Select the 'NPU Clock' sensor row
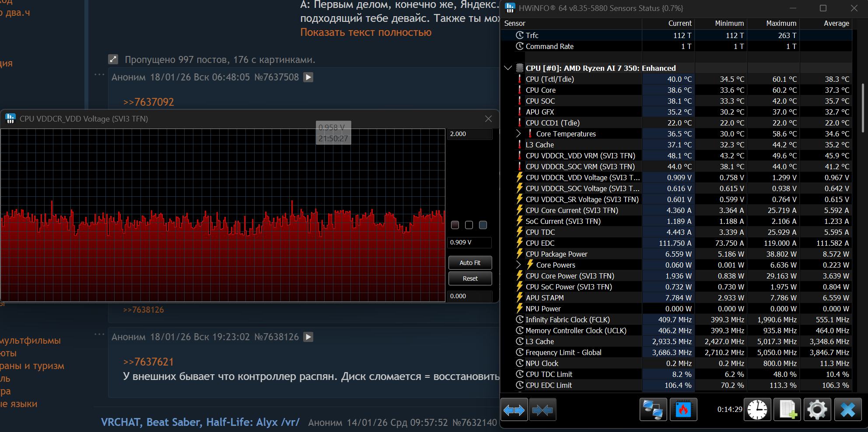This screenshot has height=432, width=868. pos(677,363)
